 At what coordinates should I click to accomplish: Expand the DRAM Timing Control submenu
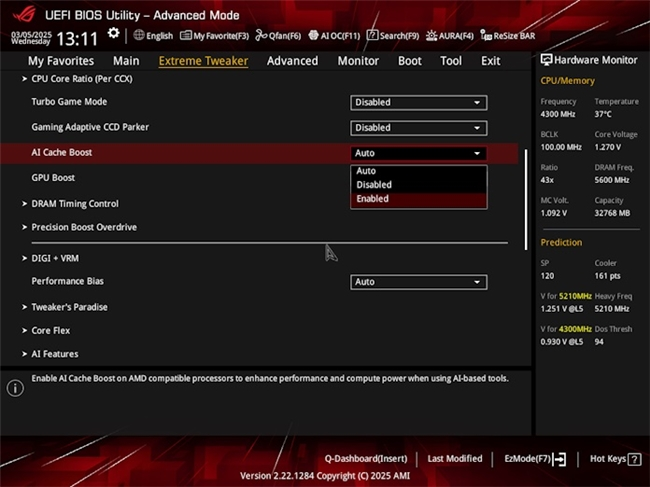tap(75, 204)
